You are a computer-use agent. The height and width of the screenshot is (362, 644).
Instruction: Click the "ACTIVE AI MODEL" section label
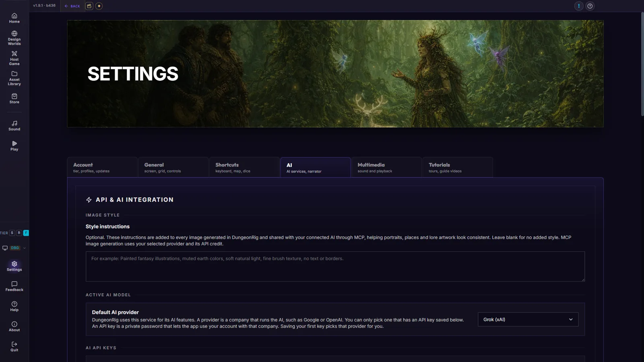[x=108, y=295]
